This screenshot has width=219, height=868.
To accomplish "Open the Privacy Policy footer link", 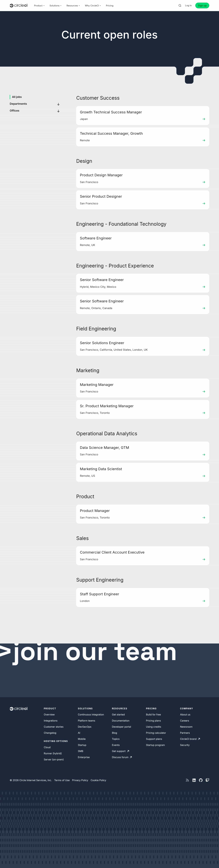I will pos(80,780).
